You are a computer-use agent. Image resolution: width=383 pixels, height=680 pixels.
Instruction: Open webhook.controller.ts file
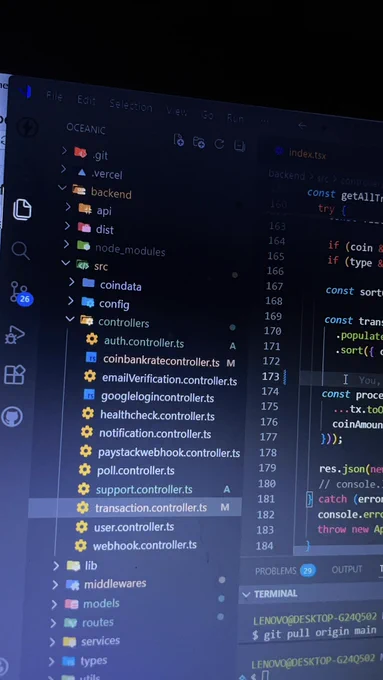click(145, 545)
